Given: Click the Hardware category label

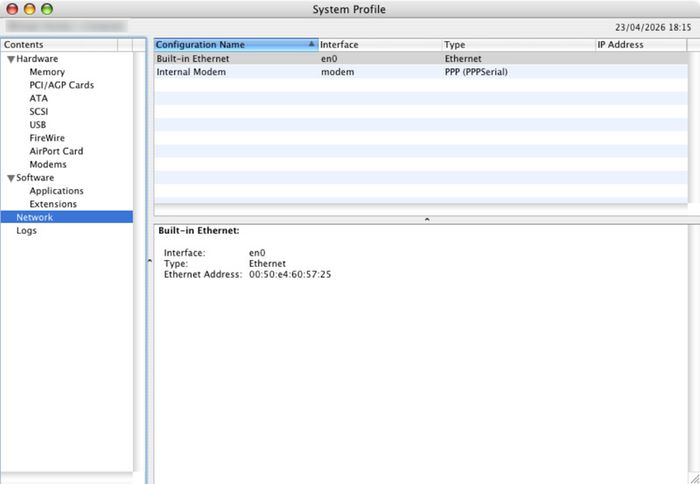Looking at the screenshot, I should click(37, 58).
